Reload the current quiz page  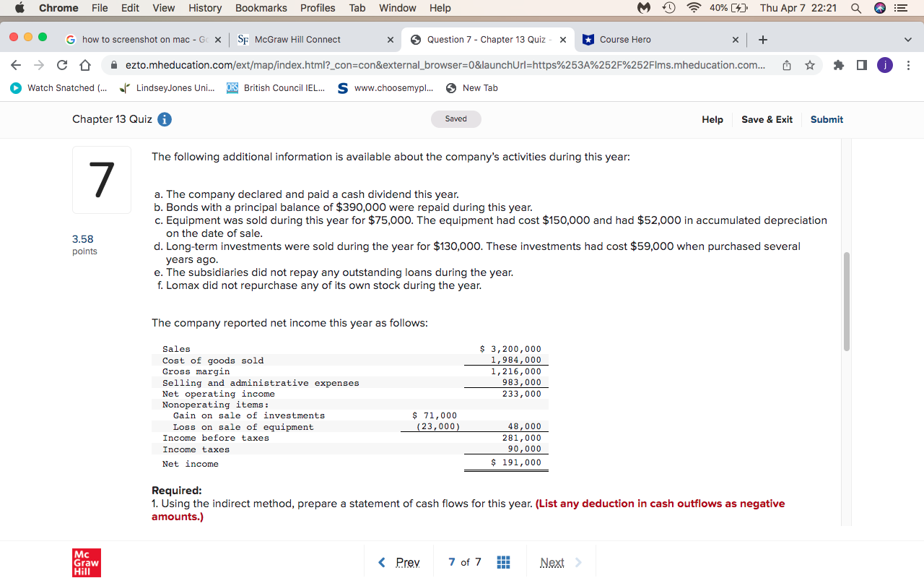61,64
